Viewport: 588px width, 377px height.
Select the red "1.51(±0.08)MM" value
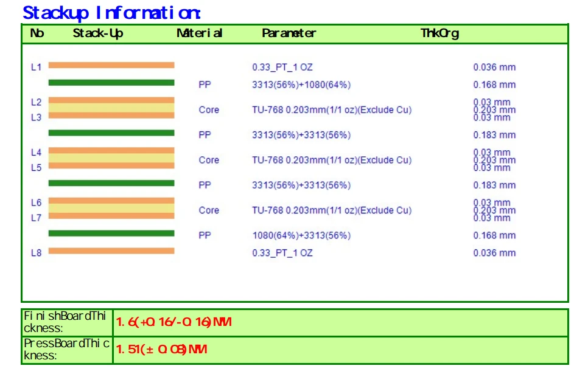pyautogui.click(x=161, y=349)
